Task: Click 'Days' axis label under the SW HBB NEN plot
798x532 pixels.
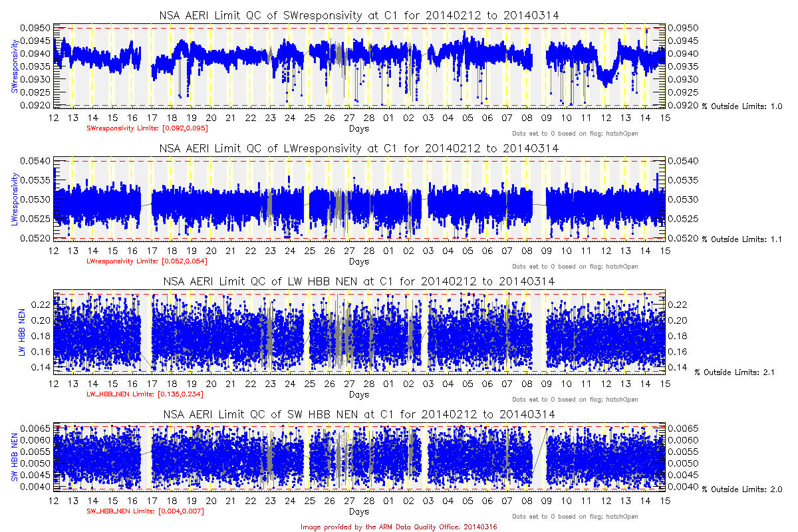Action: (x=359, y=511)
